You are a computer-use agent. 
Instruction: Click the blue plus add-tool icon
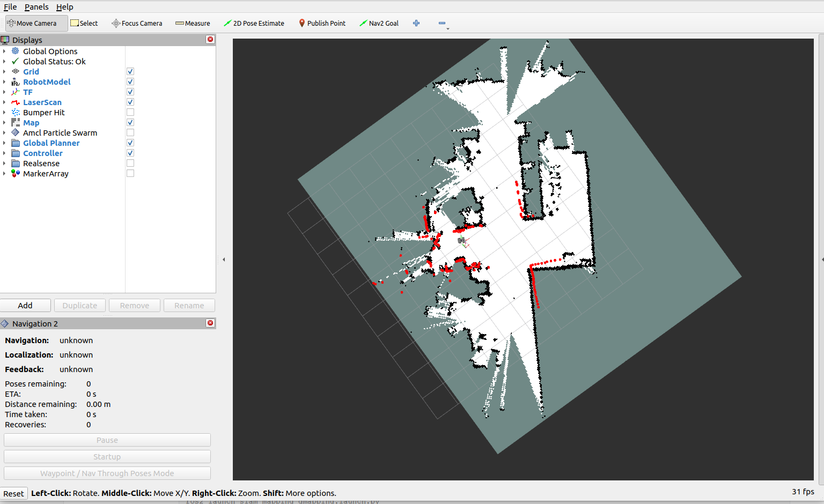[416, 23]
